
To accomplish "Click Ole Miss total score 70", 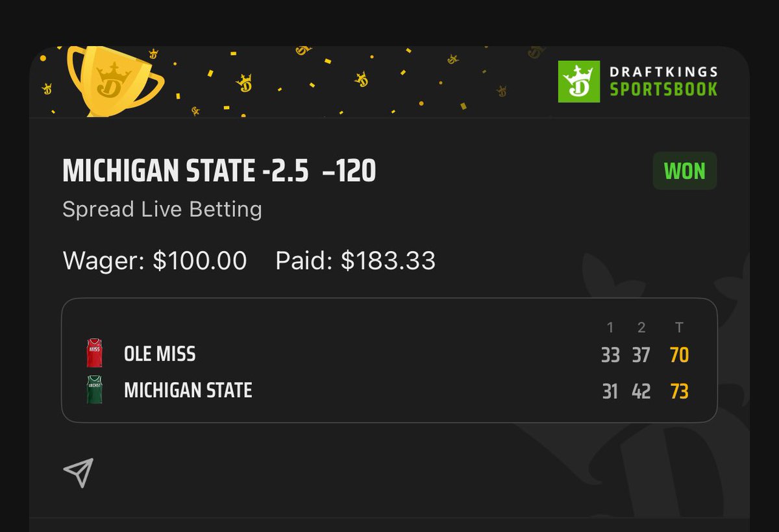I will tap(679, 355).
